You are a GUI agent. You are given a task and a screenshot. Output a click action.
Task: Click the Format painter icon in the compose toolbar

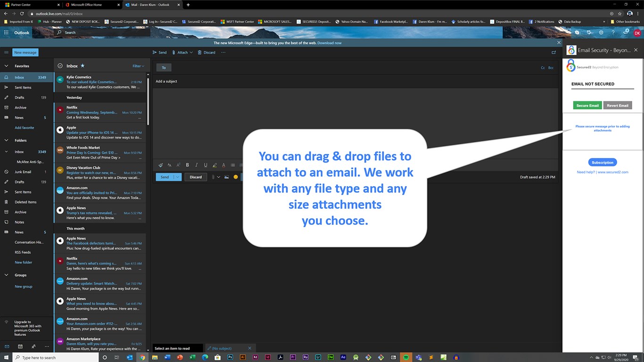click(160, 165)
